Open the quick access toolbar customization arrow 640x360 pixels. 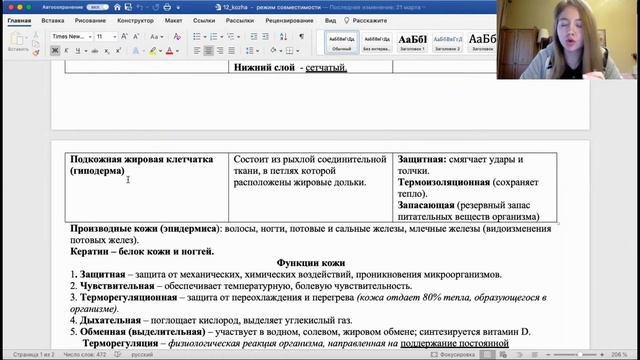click(178, 8)
